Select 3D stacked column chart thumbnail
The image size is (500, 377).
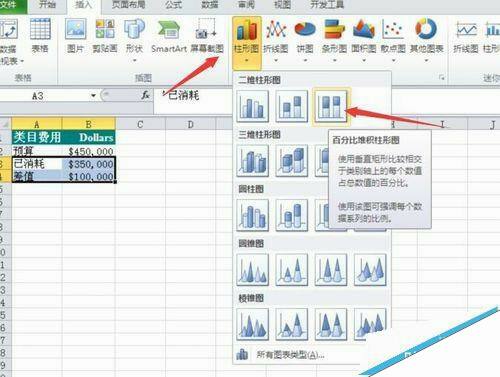[x=292, y=161]
